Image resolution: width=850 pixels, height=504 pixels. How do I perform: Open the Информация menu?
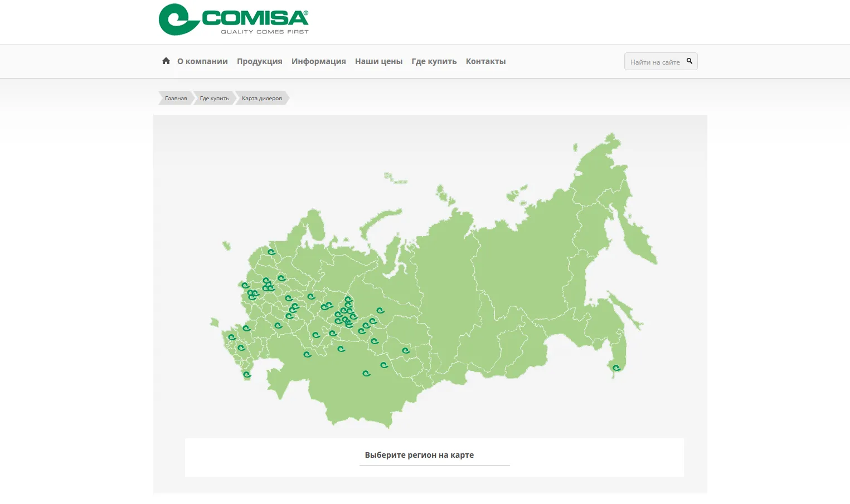click(319, 61)
